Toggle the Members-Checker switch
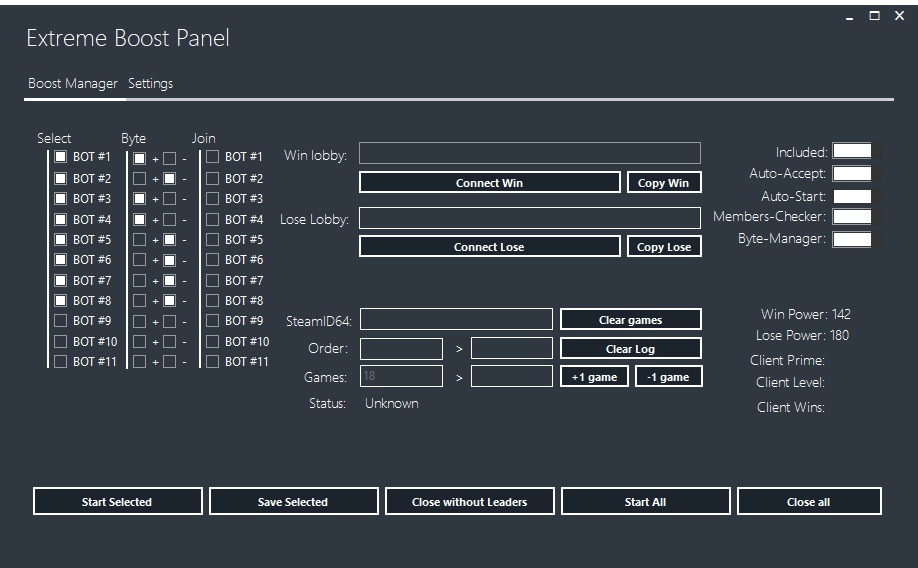Screen dimensions: 918x568 pos(852,217)
